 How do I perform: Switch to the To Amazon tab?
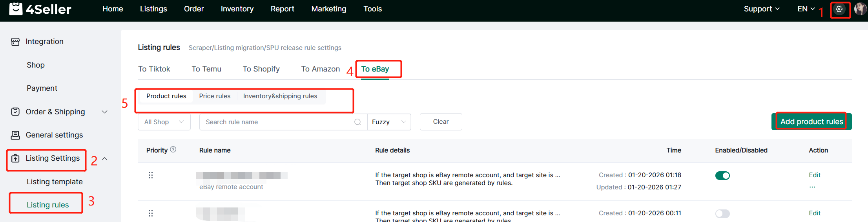coord(320,69)
